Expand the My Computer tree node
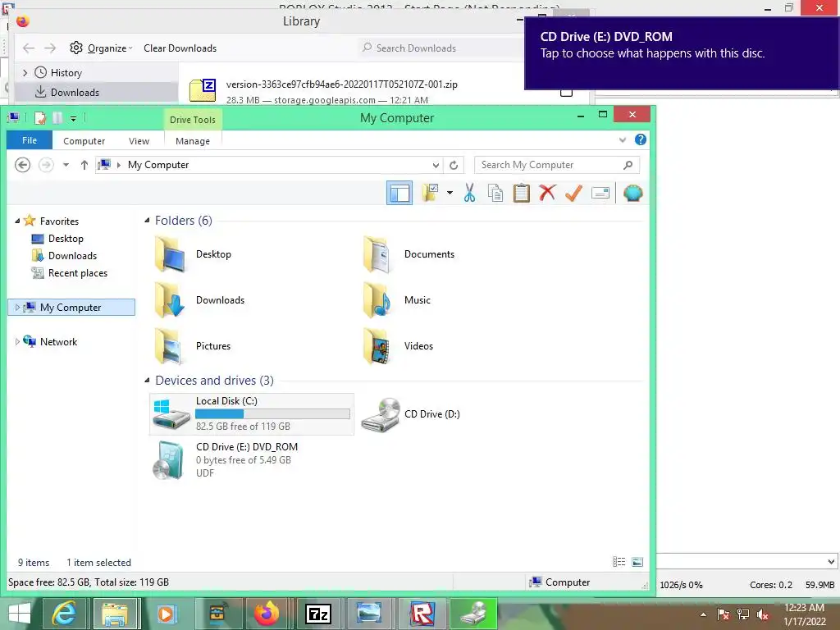Screen dimensions: 840x630 click(17, 308)
